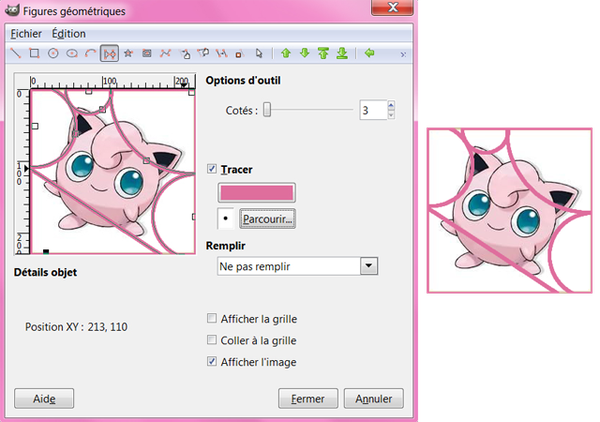The height and width of the screenshot is (422, 600).
Task: Choose the move object tool
Action: point(184,53)
